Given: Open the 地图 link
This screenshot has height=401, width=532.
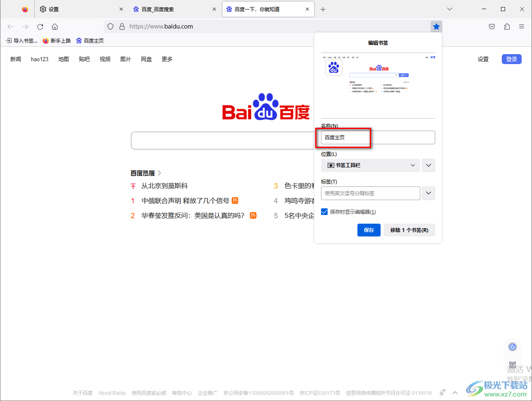Looking at the screenshot, I should pyautogui.click(x=64, y=59).
